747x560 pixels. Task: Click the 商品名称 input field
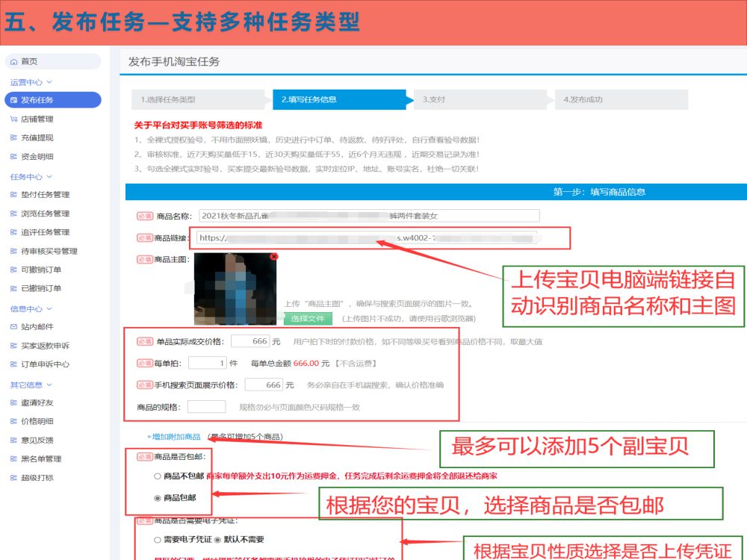(x=369, y=216)
